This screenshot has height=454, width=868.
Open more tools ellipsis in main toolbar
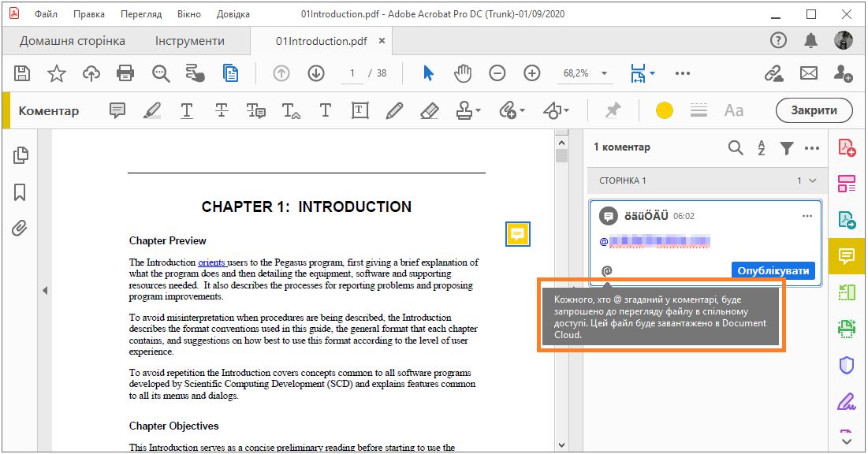click(x=683, y=73)
